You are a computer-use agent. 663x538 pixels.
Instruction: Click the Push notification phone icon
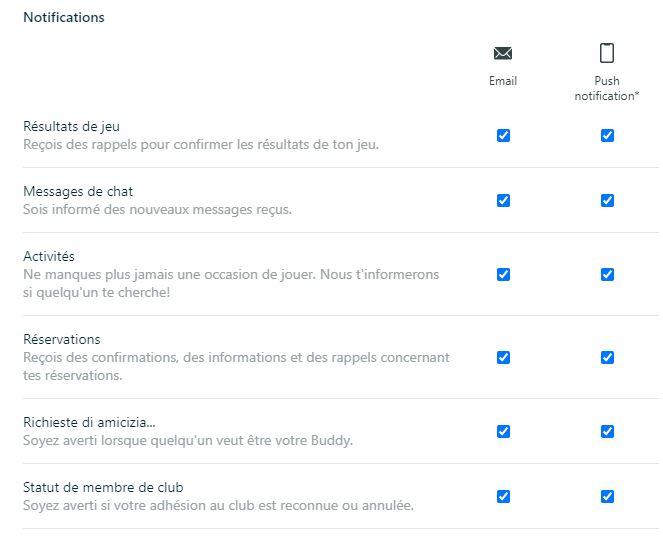[x=607, y=53]
